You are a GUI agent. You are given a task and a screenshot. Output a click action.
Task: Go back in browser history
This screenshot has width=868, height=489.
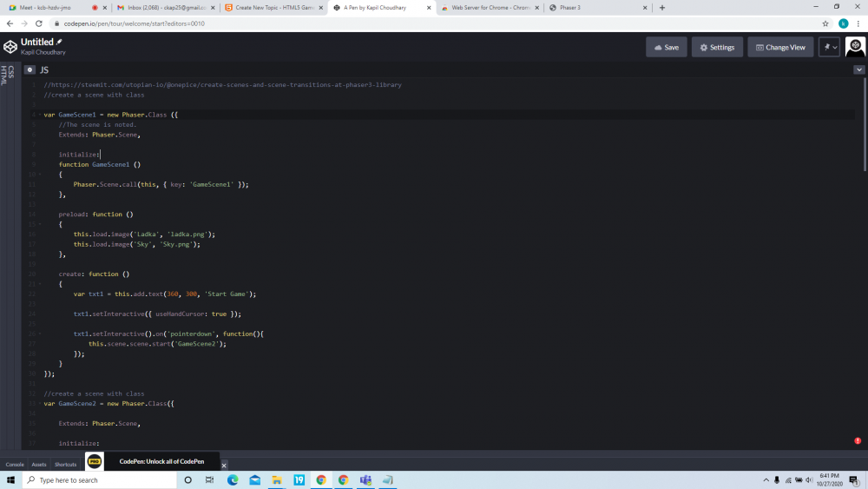click(10, 23)
